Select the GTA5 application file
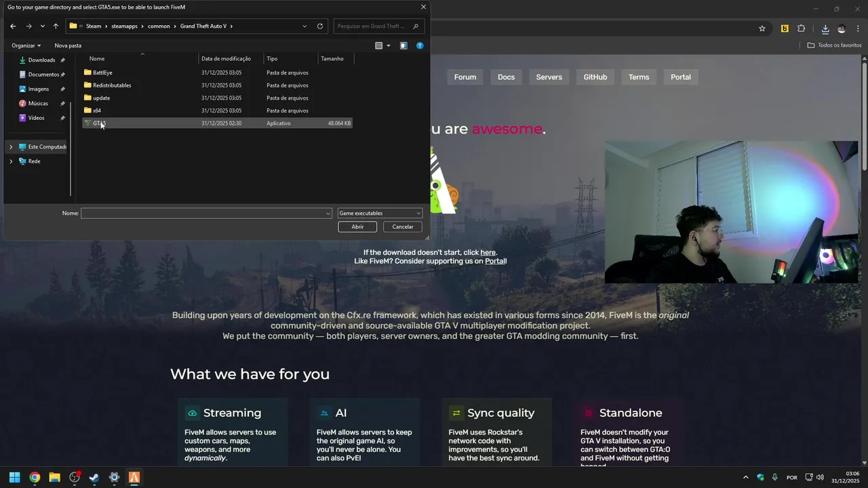The image size is (868, 488). [217, 123]
